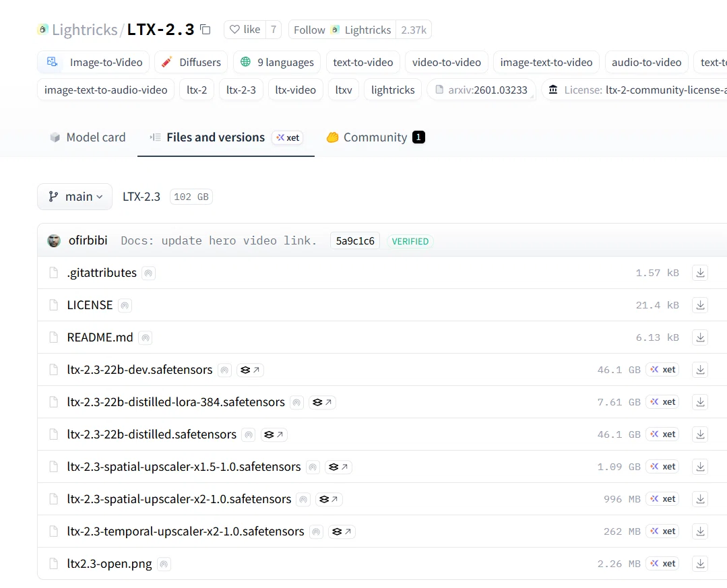Download ltx-2.3-temporal-upscaler-x2-1.0.safetensors

pos(700,531)
